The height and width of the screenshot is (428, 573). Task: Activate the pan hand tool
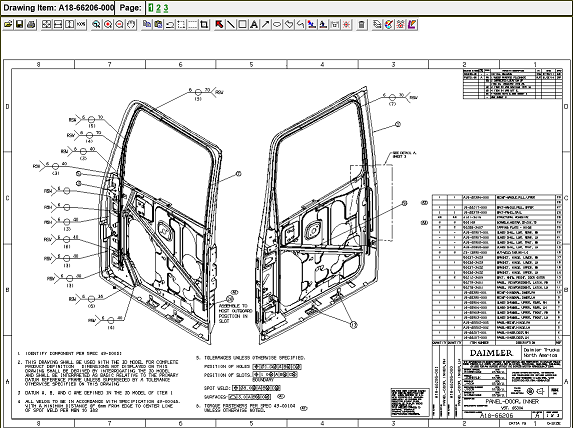tap(131, 24)
